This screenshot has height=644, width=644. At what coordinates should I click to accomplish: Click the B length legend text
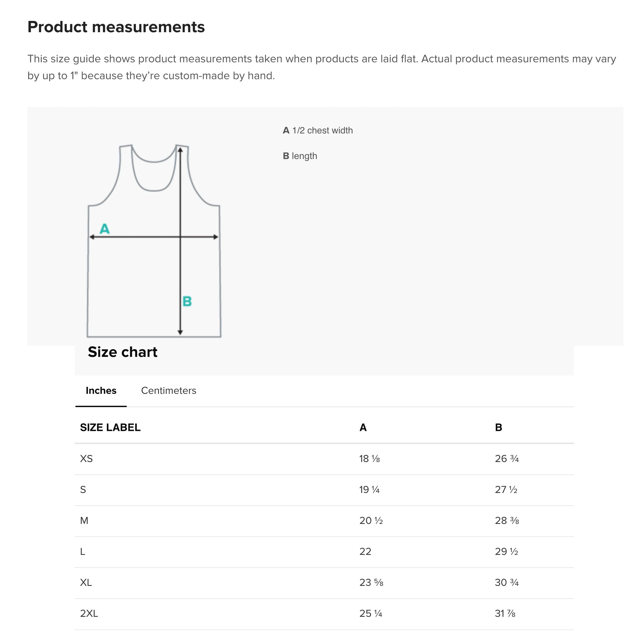[300, 156]
